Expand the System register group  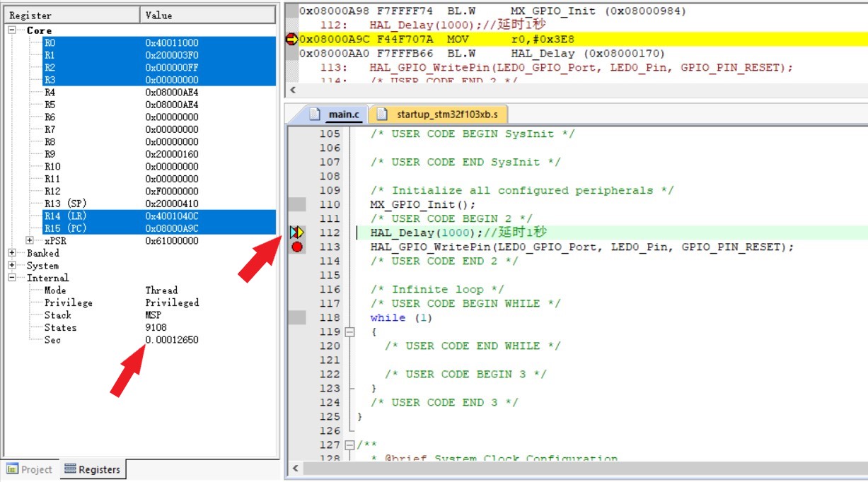[x=12, y=266]
